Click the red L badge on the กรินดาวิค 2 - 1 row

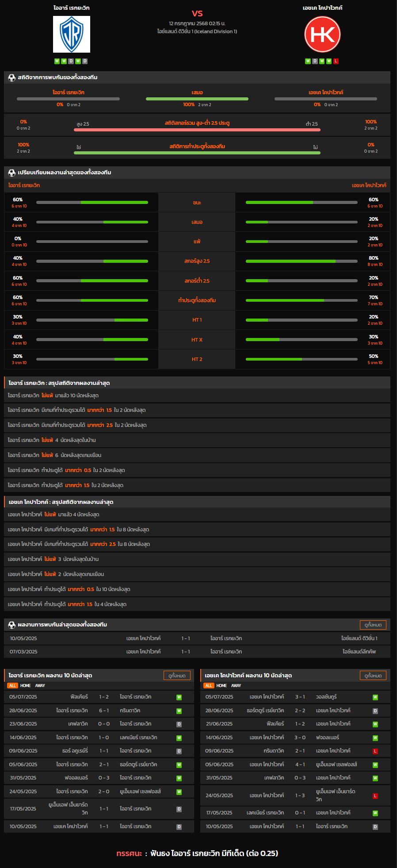tap(375, 751)
